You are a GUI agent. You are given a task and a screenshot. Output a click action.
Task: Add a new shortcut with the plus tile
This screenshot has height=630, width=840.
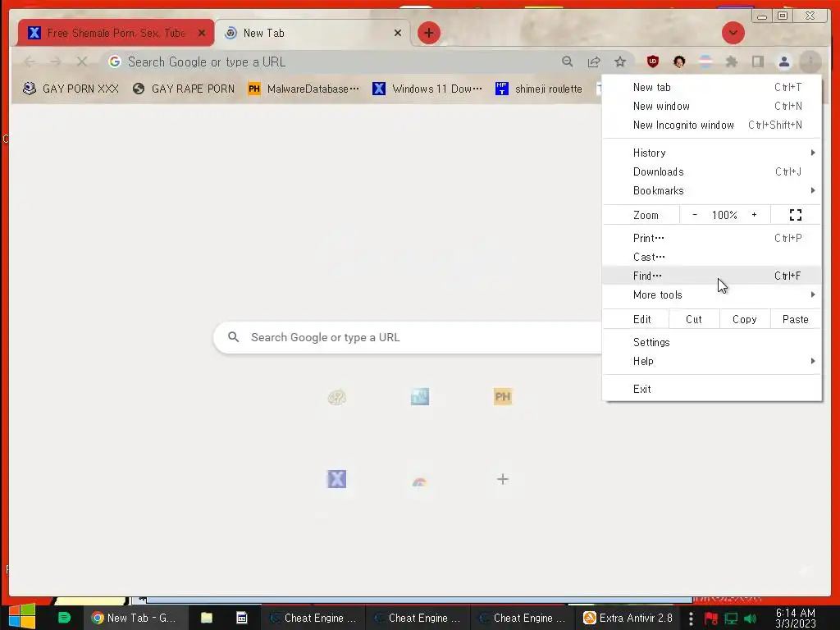point(503,479)
